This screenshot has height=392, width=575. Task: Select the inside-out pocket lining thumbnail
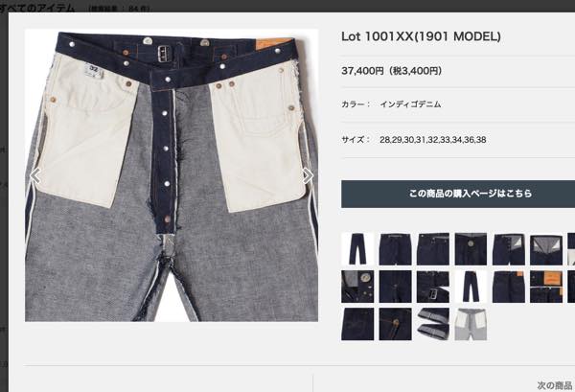(471, 324)
